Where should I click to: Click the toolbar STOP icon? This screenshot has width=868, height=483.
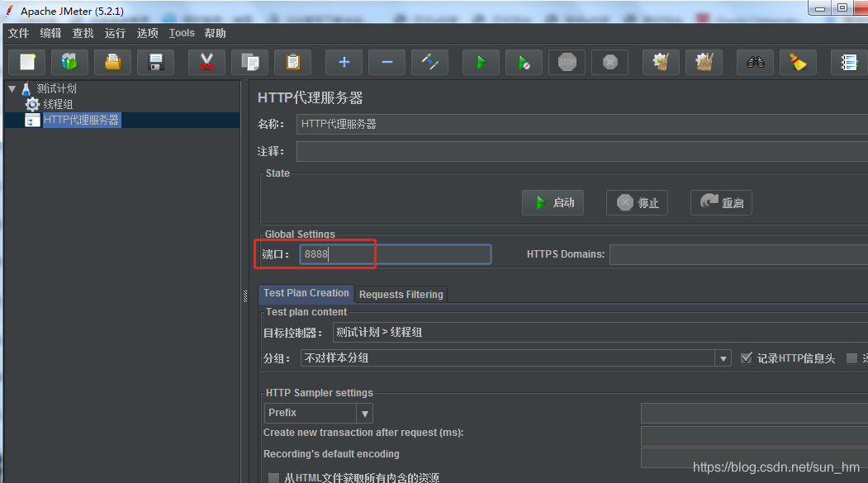click(x=567, y=62)
